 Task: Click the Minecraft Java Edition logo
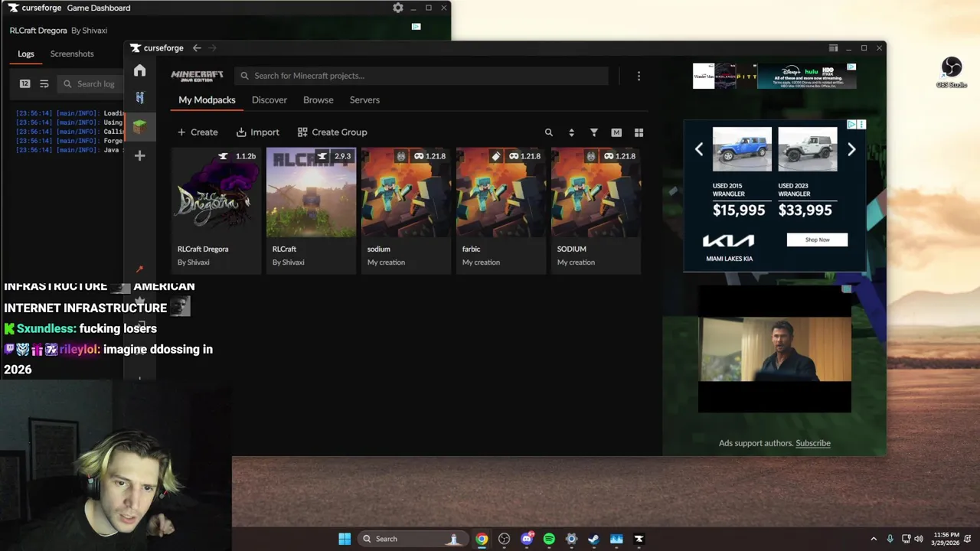(198, 76)
